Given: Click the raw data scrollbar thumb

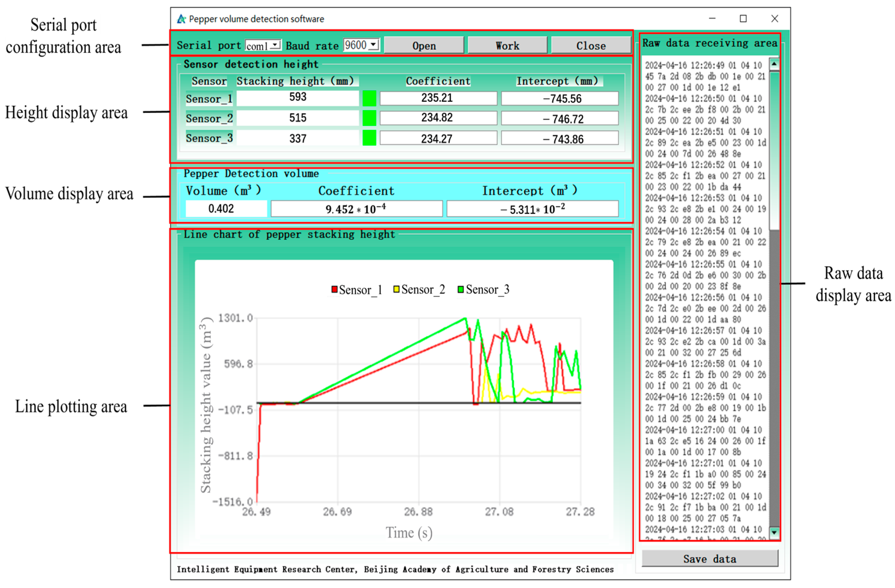Looking at the screenshot, I should [x=774, y=151].
